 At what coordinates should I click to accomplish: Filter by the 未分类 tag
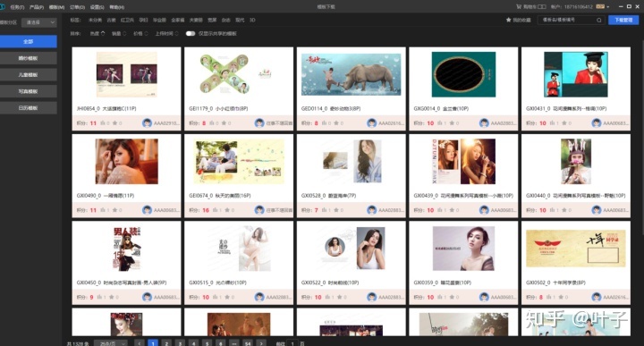tap(95, 20)
